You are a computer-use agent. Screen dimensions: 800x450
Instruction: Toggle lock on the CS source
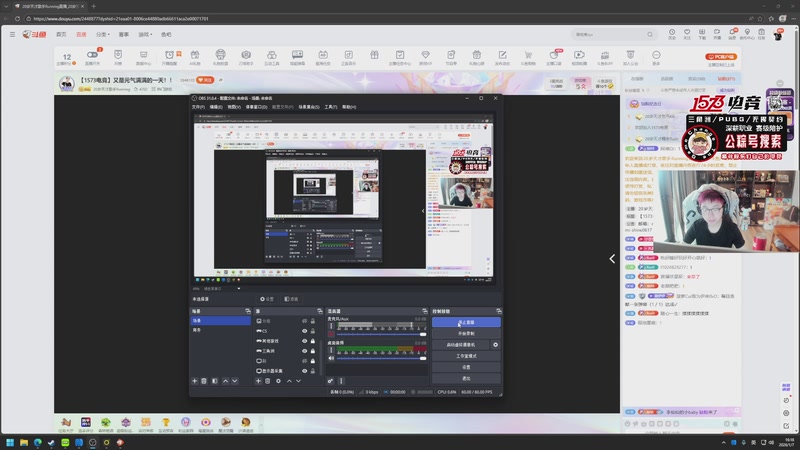pyautogui.click(x=313, y=331)
